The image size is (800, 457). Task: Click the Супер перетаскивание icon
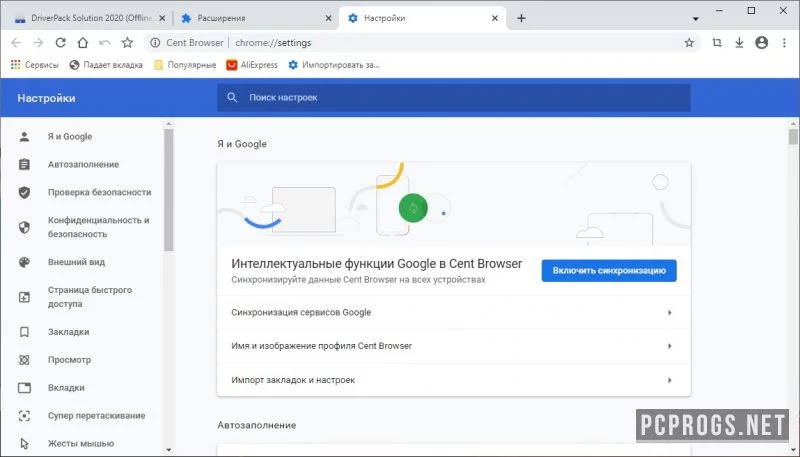(24, 416)
